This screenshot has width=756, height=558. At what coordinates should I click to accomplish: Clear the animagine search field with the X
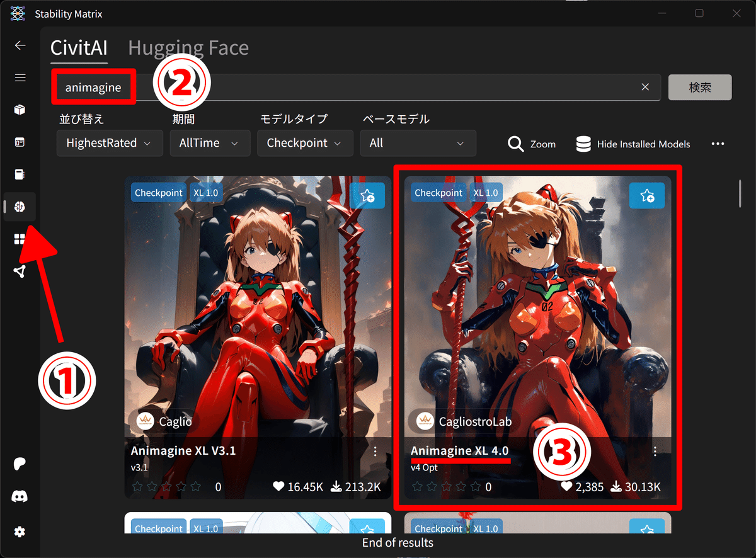(x=645, y=87)
